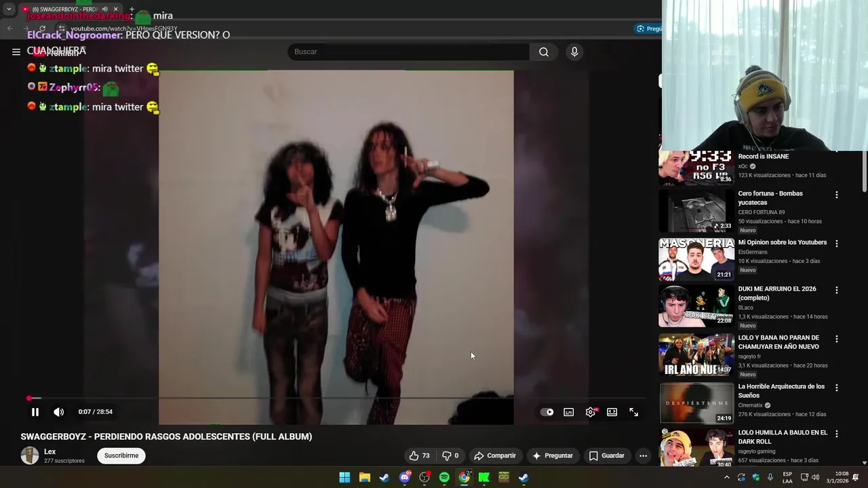Open OBS Studio from taskbar

click(x=425, y=477)
